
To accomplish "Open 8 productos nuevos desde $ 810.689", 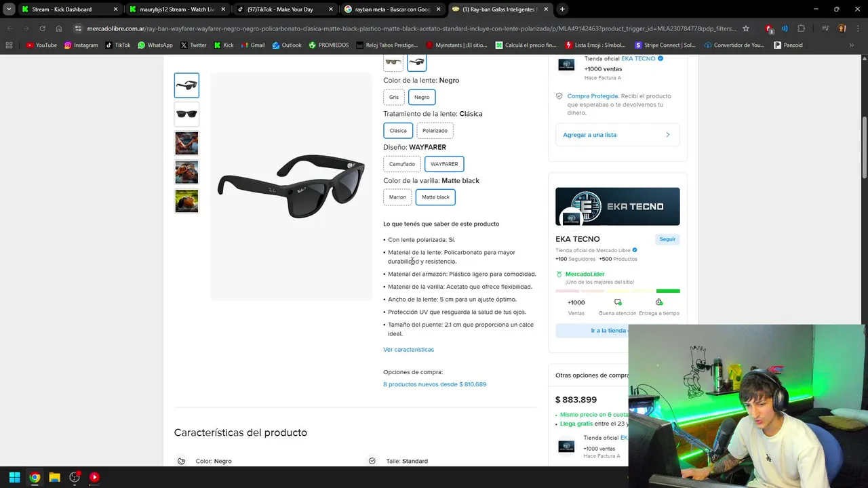I will click(x=435, y=384).
